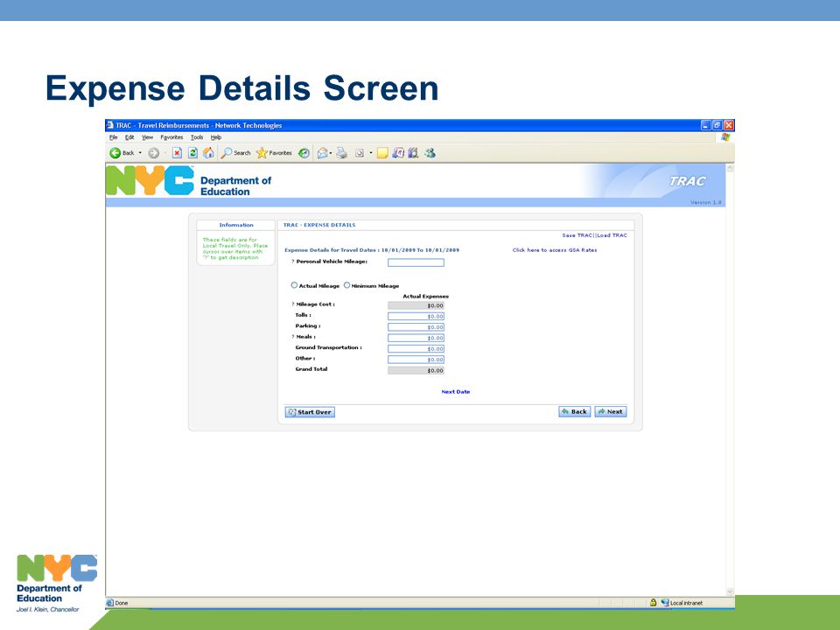This screenshot has width=840, height=630.
Task: Click the Start Over button
Action: tap(310, 412)
